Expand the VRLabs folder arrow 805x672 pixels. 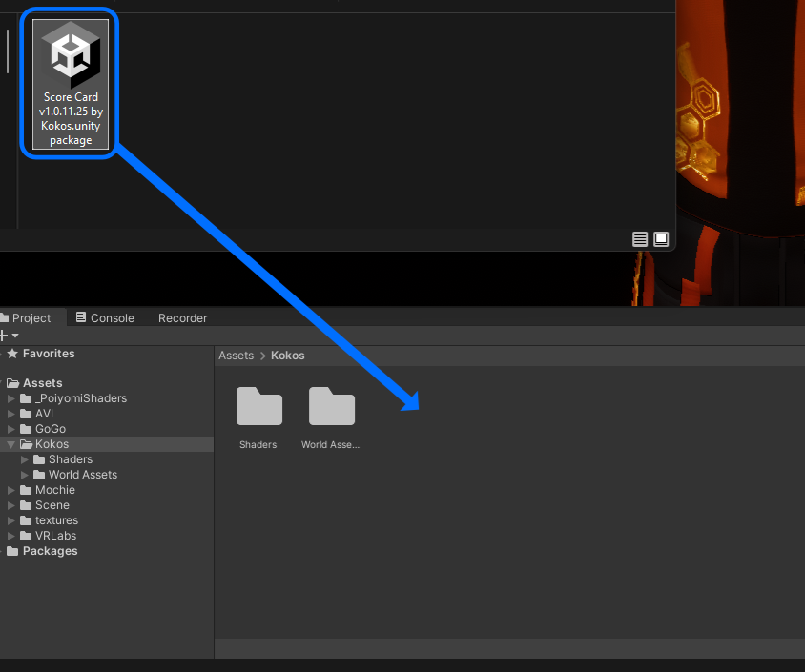point(11,536)
